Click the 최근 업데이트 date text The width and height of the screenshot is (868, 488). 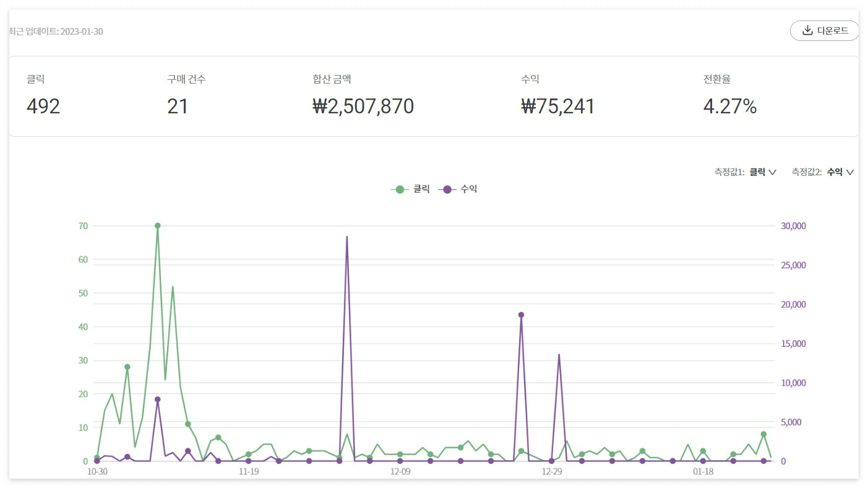[x=56, y=31]
